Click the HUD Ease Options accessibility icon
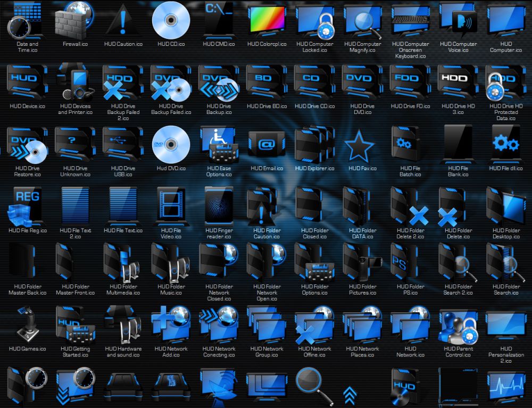The image size is (532, 408). [219, 145]
